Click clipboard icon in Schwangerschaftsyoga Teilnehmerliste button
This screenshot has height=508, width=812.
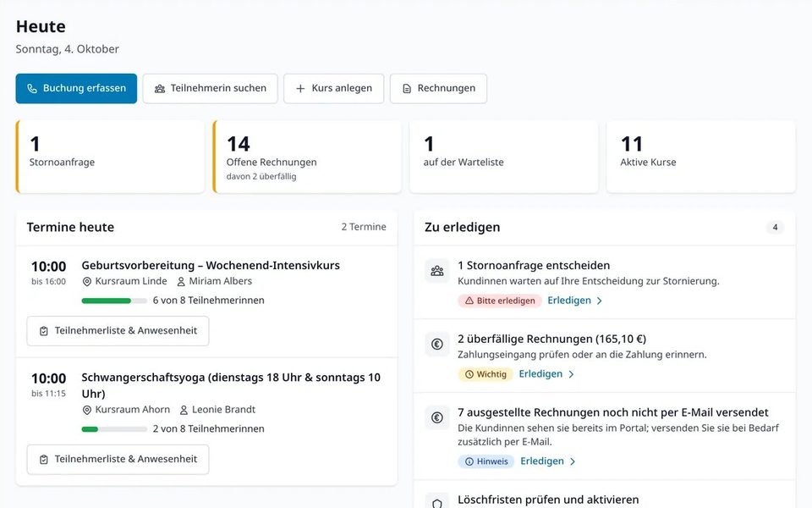click(x=44, y=459)
